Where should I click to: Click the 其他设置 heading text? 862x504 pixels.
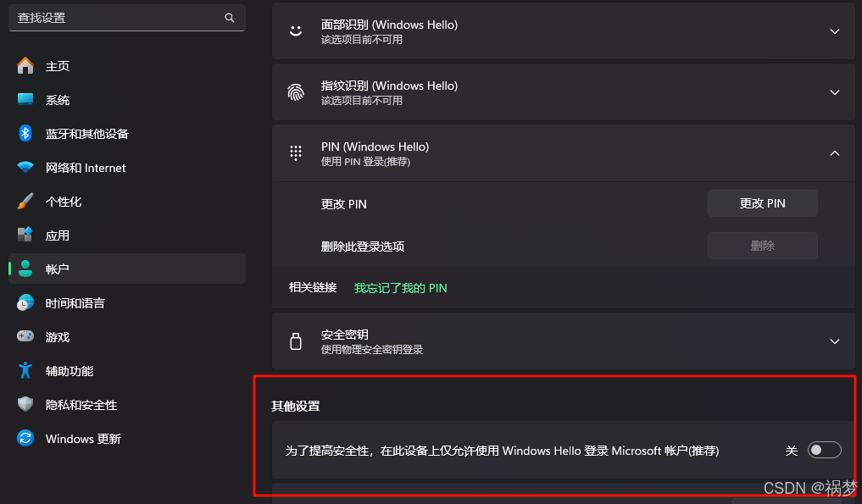point(296,407)
